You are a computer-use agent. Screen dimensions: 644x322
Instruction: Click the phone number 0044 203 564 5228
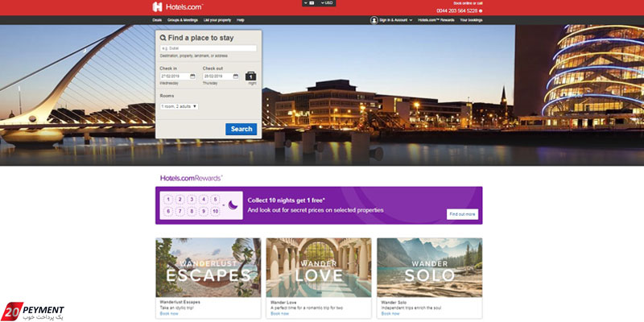pyautogui.click(x=456, y=10)
